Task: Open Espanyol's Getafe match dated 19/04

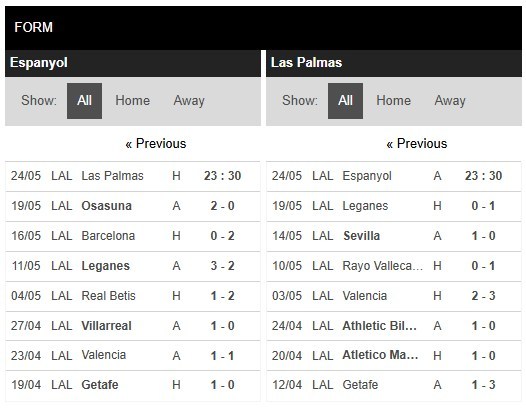Action: (133, 385)
